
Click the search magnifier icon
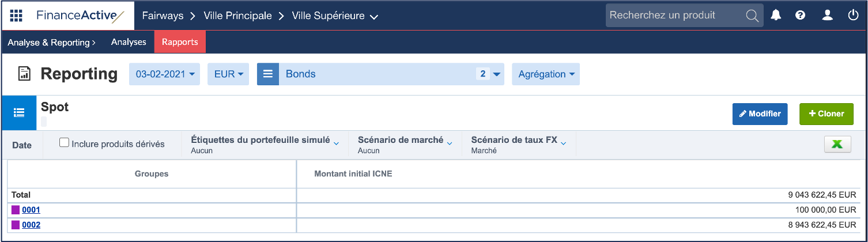[x=752, y=16]
